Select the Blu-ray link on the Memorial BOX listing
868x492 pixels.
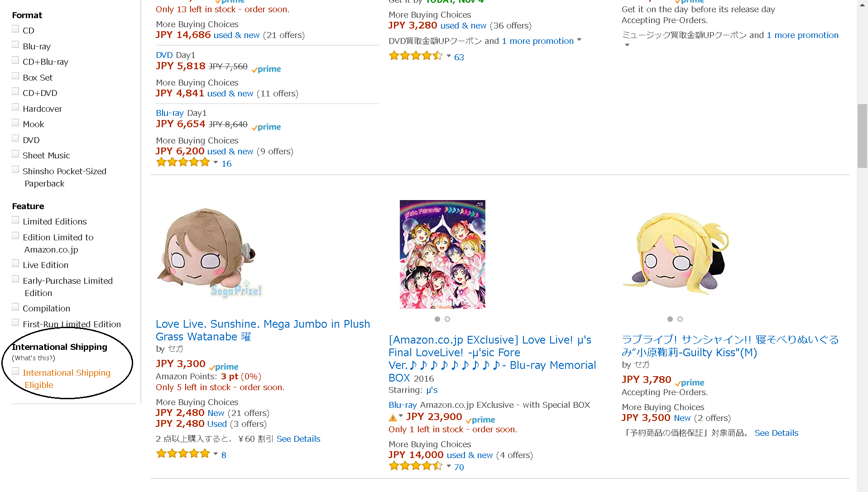(x=402, y=405)
